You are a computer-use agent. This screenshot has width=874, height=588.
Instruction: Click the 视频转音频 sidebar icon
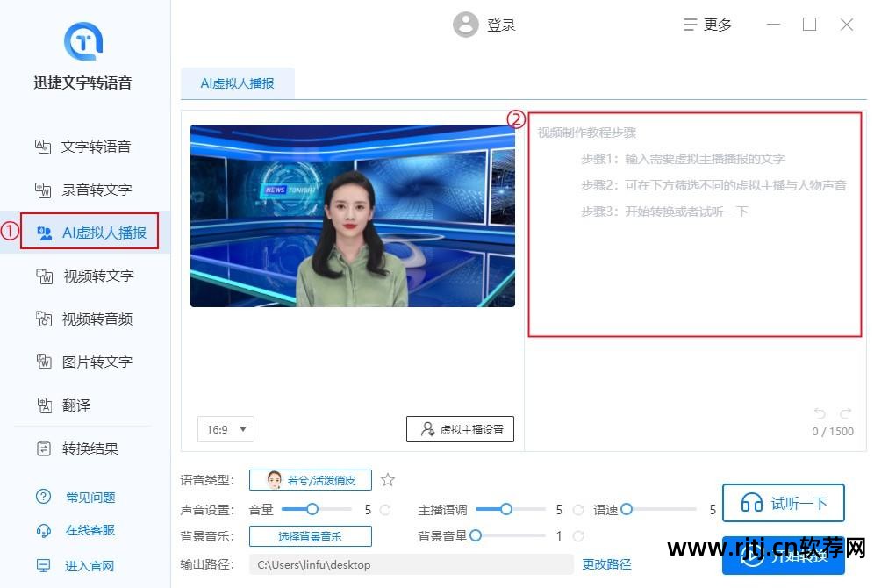coord(44,319)
